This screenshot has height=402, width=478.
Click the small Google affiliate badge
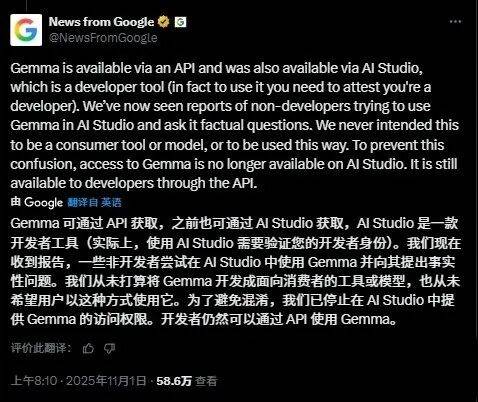tap(181, 22)
